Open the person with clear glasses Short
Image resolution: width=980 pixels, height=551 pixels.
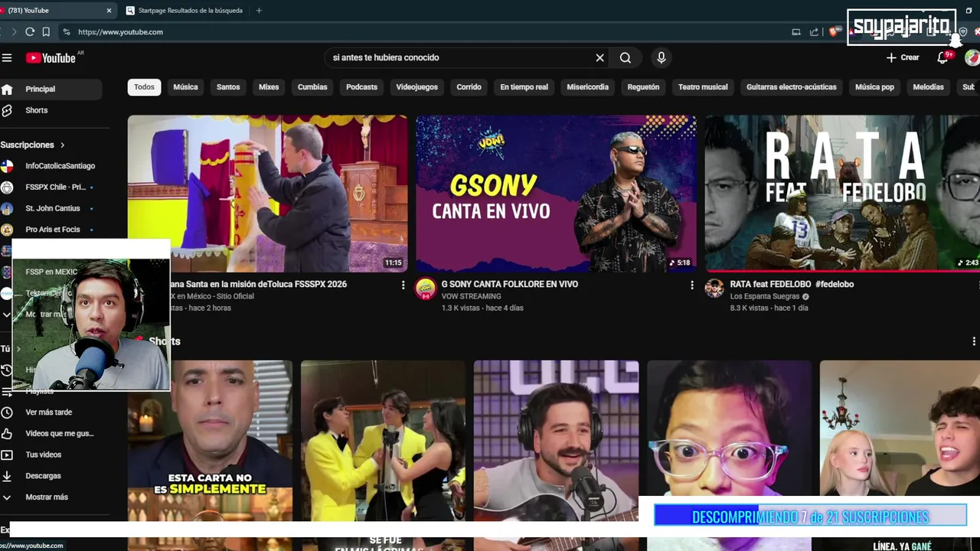coord(729,429)
